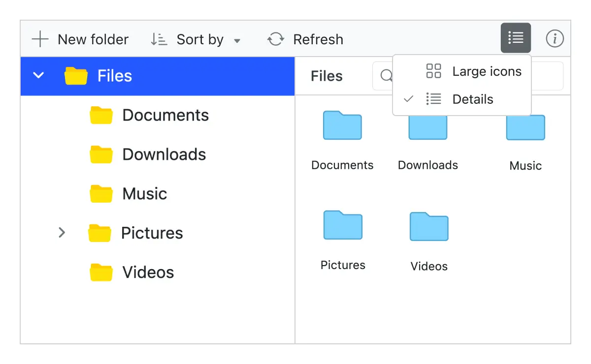Collapse the Files tree item
The height and width of the screenshot is (364, 591).
coord(38,75)
